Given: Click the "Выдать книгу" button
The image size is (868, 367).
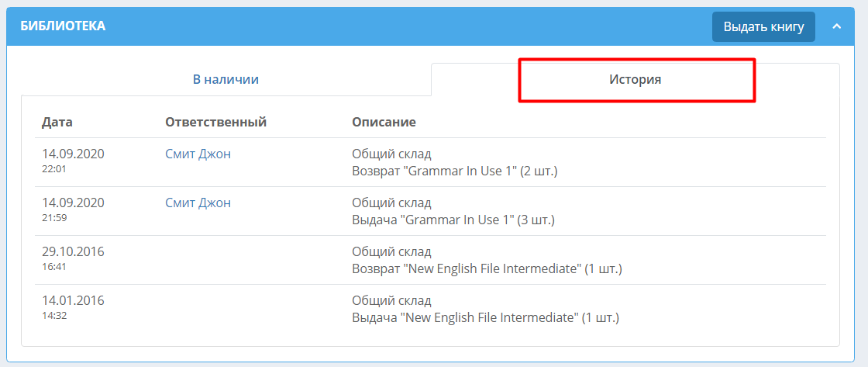Looking at the screenshot, I should click(x=763, y=26).
